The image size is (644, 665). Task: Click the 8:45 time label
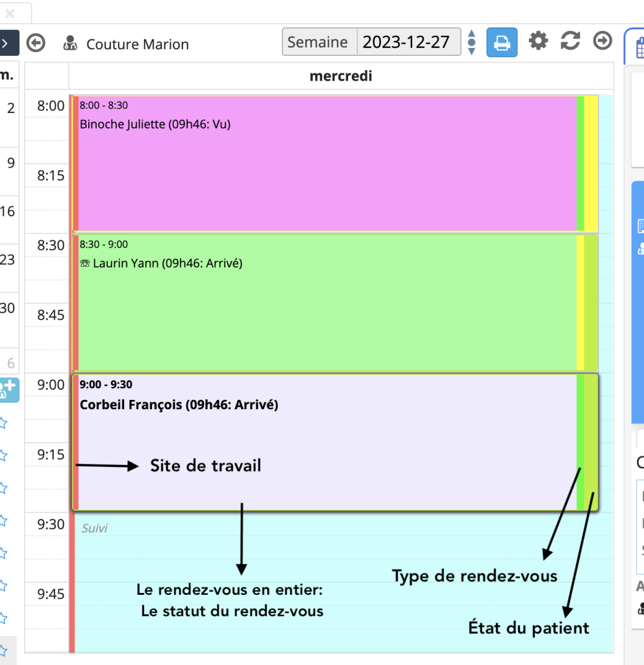[x=51, y=315]
